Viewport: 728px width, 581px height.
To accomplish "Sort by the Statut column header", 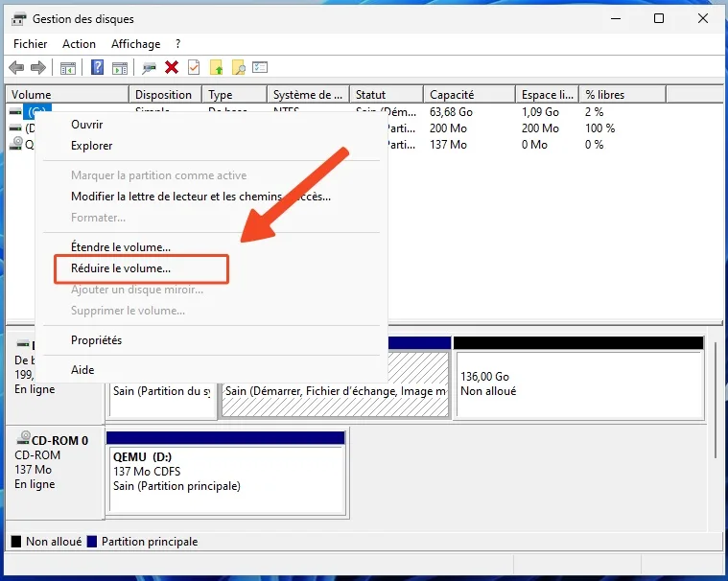I will pos(387,95).
